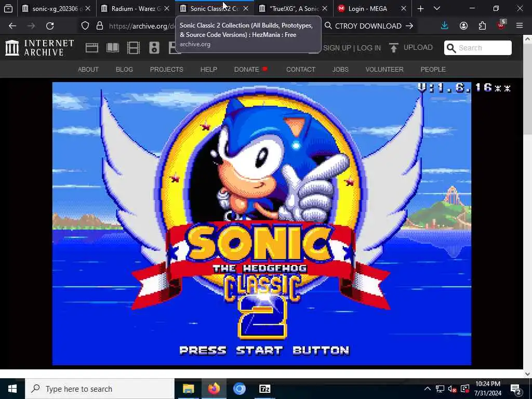Open the BLOG menu item
The height and width of the screenshot is (399, 532).
124,69
